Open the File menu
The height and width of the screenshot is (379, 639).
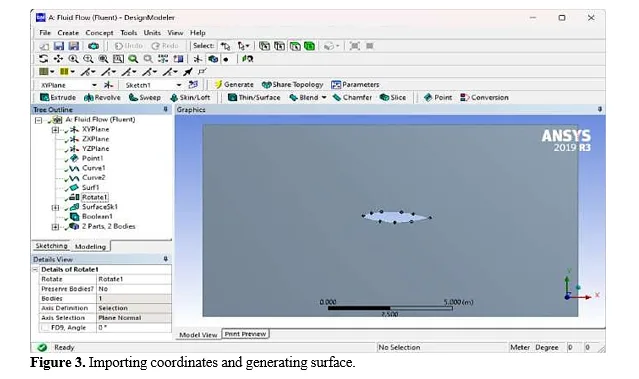pyautogui.click(x=45, y=33)
